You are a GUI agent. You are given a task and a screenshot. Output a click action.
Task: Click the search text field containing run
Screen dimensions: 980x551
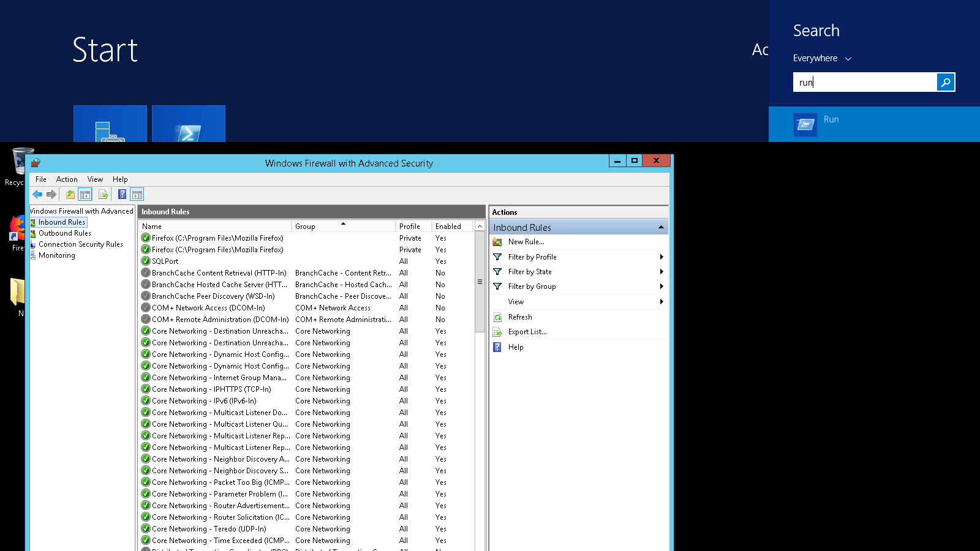coord(864,82)
